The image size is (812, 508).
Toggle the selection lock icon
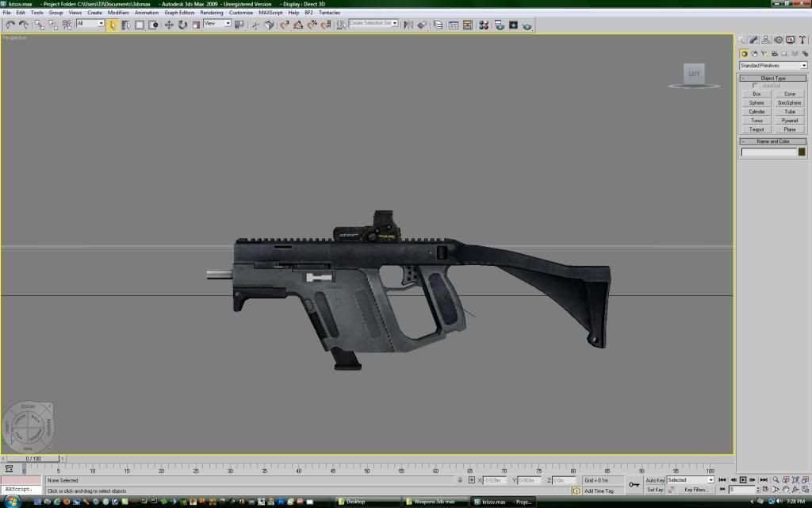tap(460, 480)
